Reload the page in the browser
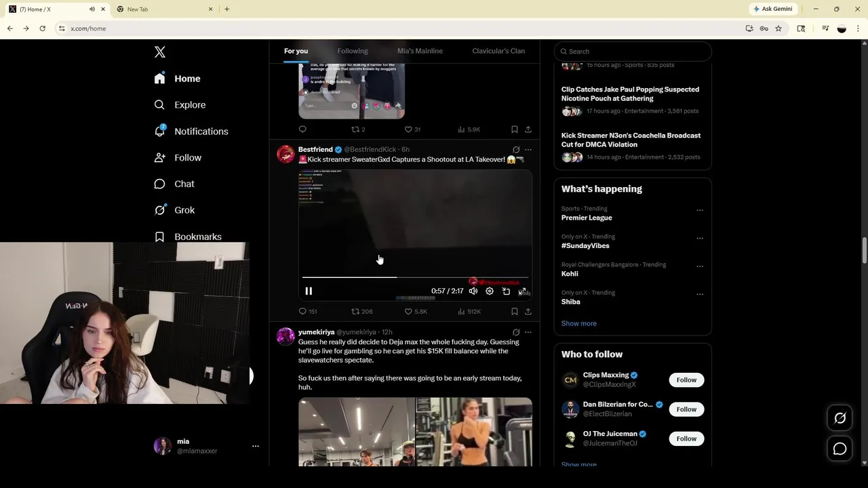868x488 pixels. 42,28
